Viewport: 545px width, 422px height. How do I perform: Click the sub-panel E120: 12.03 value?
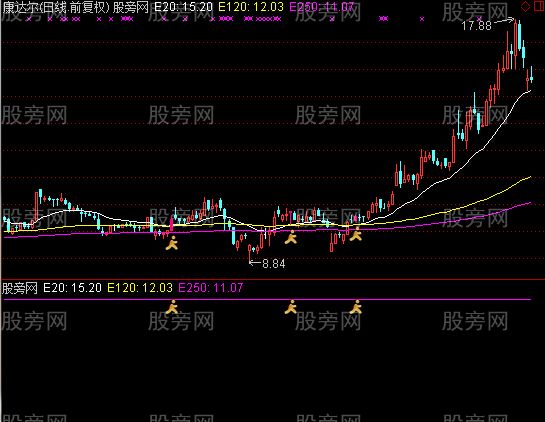(x=140, y=288)
